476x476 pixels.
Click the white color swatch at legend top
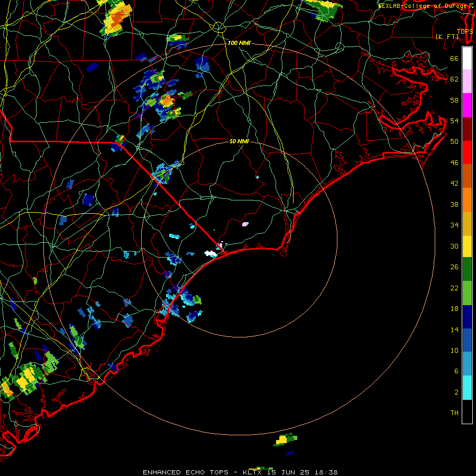tap(467, 58)
